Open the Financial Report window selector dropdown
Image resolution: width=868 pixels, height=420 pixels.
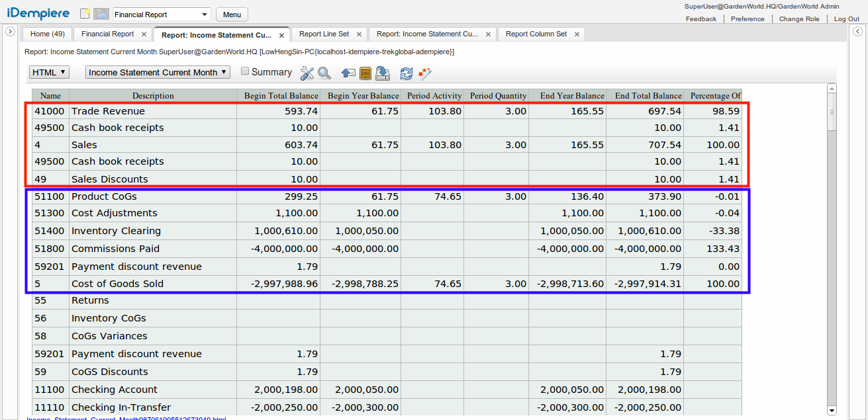coord(161,13)
